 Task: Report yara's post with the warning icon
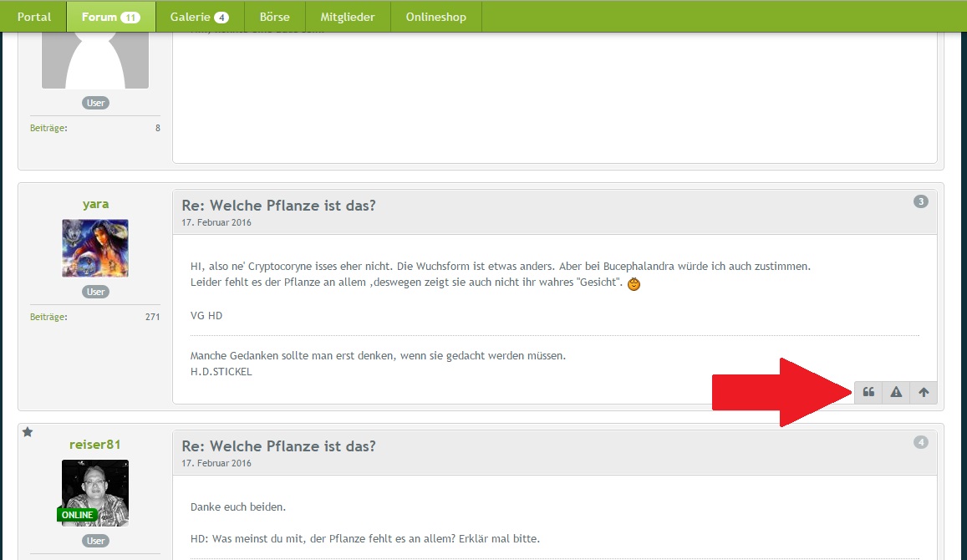pyautogui.click(x=896, y=392)
